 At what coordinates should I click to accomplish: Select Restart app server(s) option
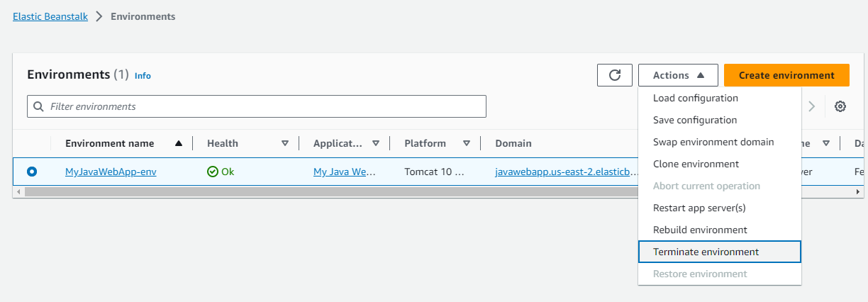720,208
